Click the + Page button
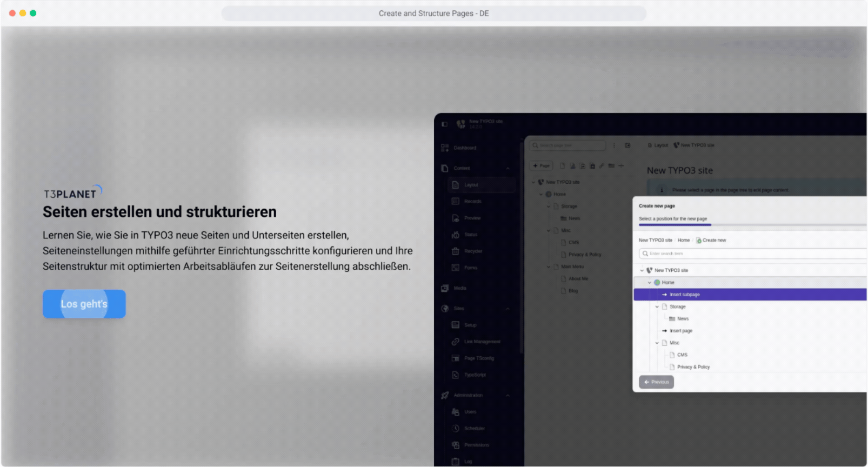Viewport: 868px width, 467px height. click(541, 166)
